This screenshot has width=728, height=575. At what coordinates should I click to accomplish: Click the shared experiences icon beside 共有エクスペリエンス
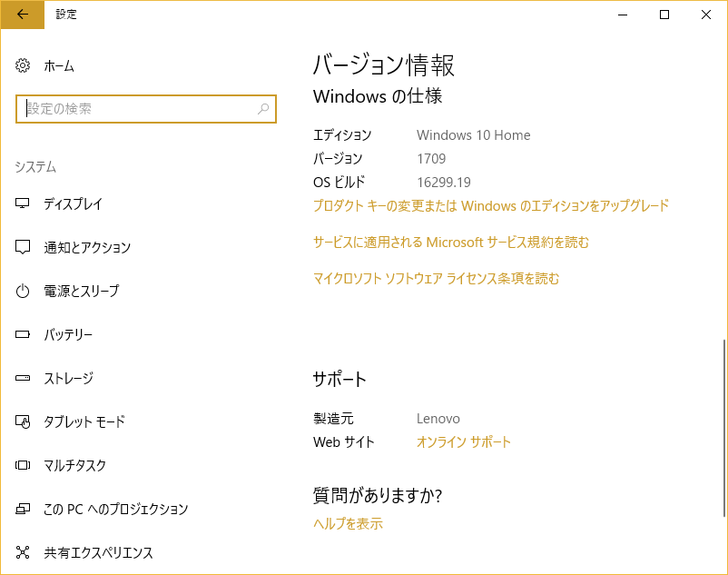pyautogui.click(x=23, y=552)
